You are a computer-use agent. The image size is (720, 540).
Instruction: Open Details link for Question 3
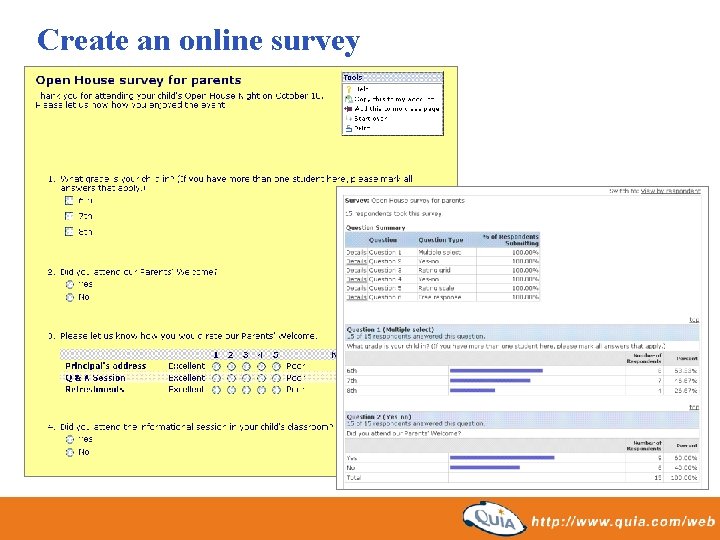click(x=356, y=270)
